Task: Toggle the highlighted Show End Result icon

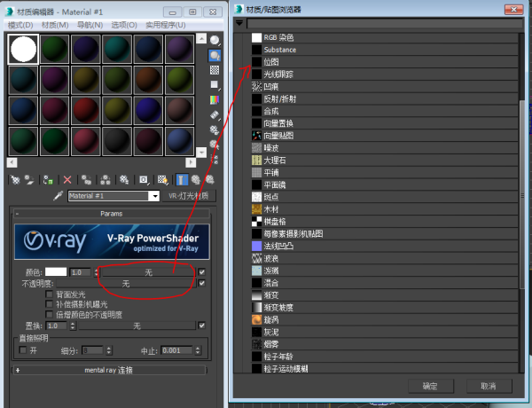Action: (182, 179)
